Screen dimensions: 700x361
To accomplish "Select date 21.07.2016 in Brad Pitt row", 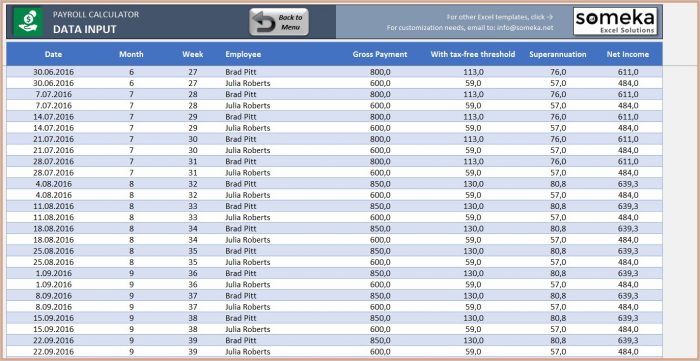I will click(x=54, y=139).
